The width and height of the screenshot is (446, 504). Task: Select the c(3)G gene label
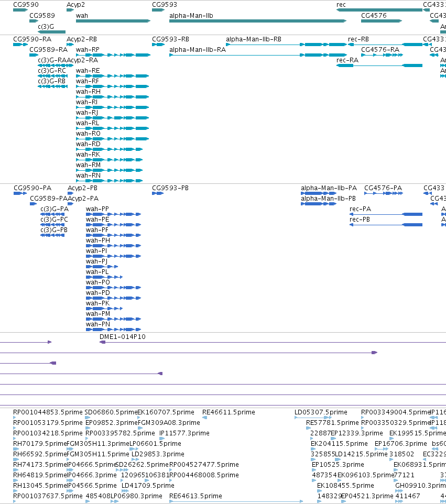(x=46, y=26)
